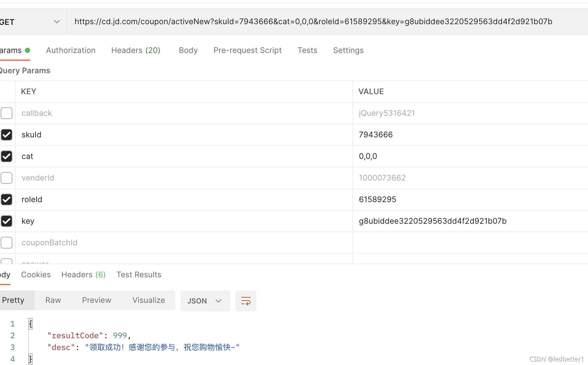Image resolution: width=588 pixels, height=365 pixels.
Task: Click the request URL input field
Action: (327, 22)
